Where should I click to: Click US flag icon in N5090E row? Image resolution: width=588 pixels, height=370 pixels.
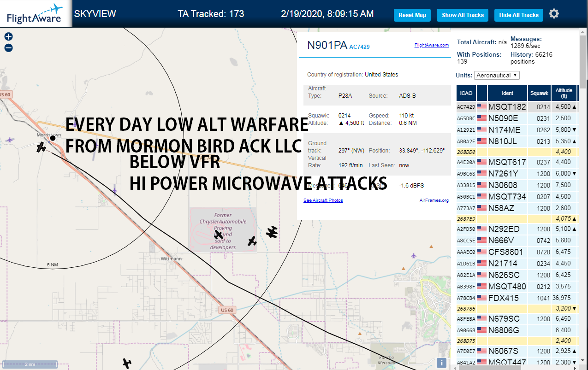[482, 118]
